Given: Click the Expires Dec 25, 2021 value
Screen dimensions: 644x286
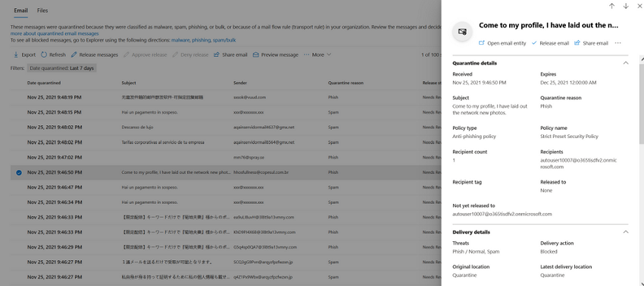Looking at the screenshot, I should point(568,83).
